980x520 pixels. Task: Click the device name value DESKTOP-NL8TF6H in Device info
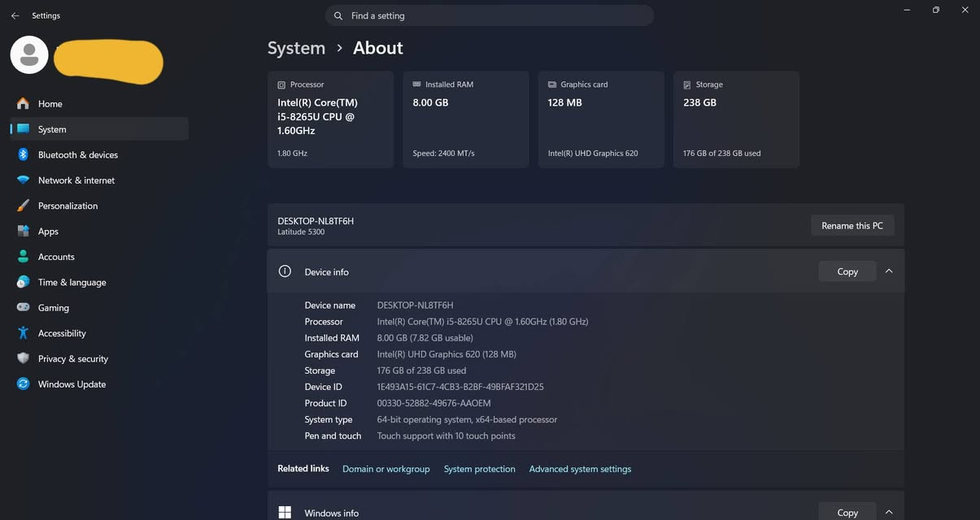(415, 305)
